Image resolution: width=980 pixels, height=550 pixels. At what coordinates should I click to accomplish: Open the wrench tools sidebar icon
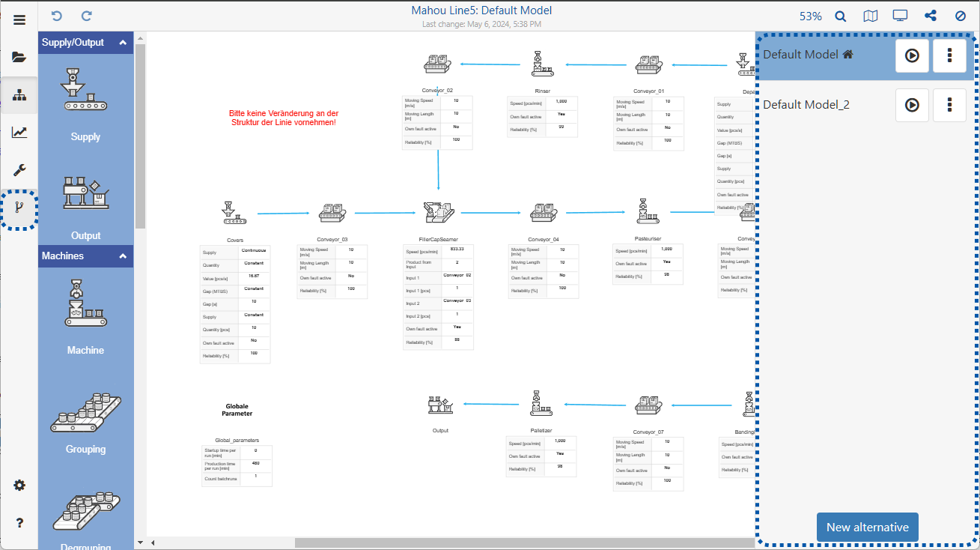pos(19,170)
